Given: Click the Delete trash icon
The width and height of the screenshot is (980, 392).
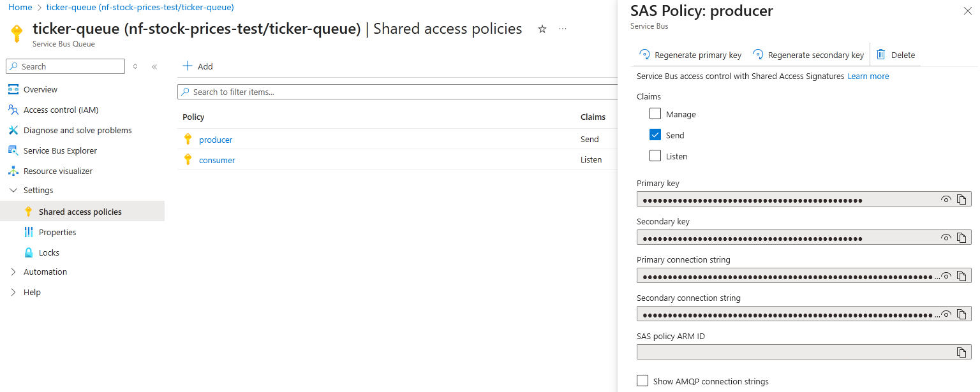Looking at the screenshot, I should click(881, 55).
